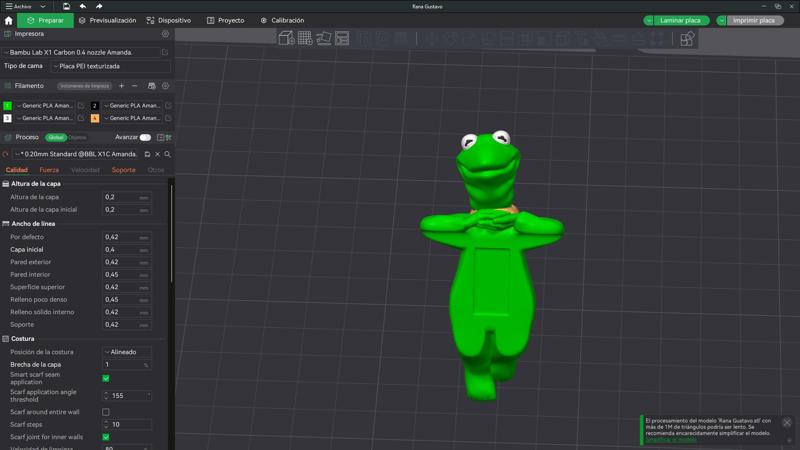Image resolution: width=800 pixels, height=450 pixels.
Task: Open printer settings gear icon
Action: click(165, 34)
